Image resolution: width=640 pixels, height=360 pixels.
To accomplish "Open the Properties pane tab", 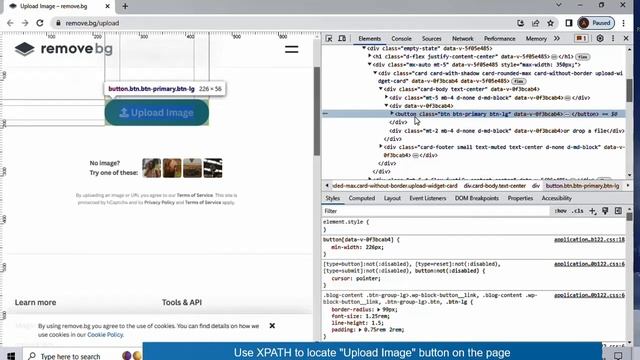I will (x=520, y=198).
